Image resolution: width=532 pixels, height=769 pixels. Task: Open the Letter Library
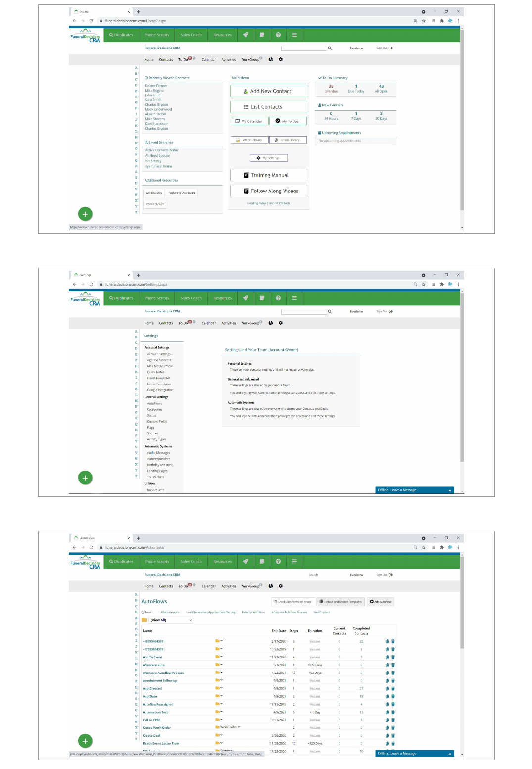[249, 140]
